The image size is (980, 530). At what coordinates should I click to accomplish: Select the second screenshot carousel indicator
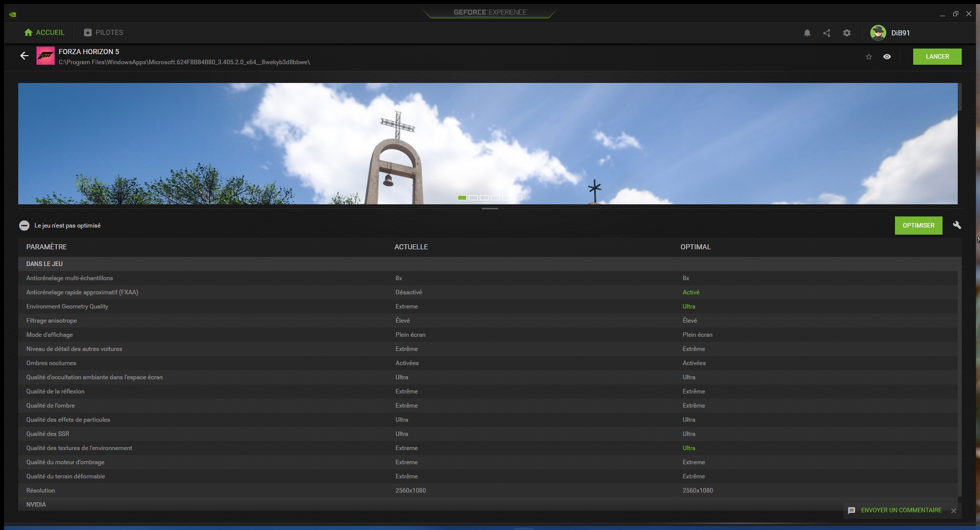tap(473, 198)
